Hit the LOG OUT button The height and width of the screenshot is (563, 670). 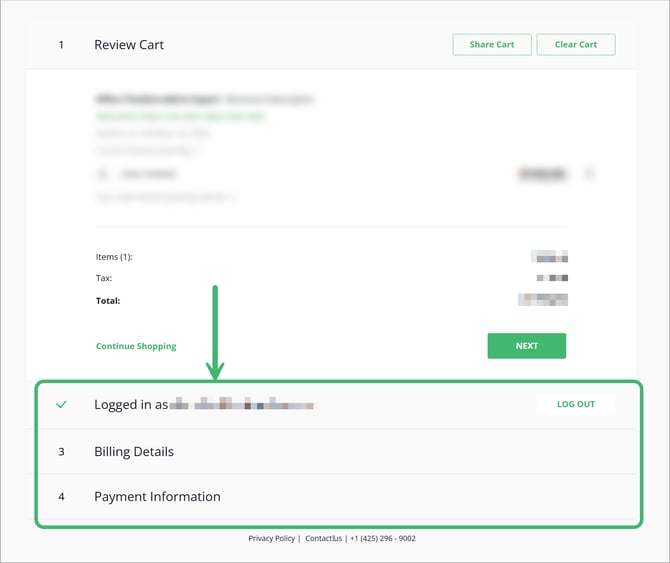(575, 404)
